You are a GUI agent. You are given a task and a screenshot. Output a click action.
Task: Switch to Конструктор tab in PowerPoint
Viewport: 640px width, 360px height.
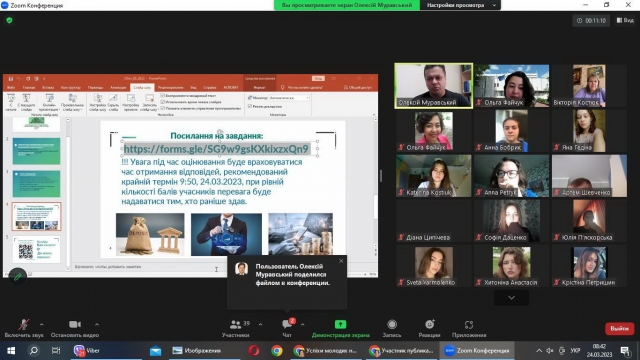click(x=71, y=87)
